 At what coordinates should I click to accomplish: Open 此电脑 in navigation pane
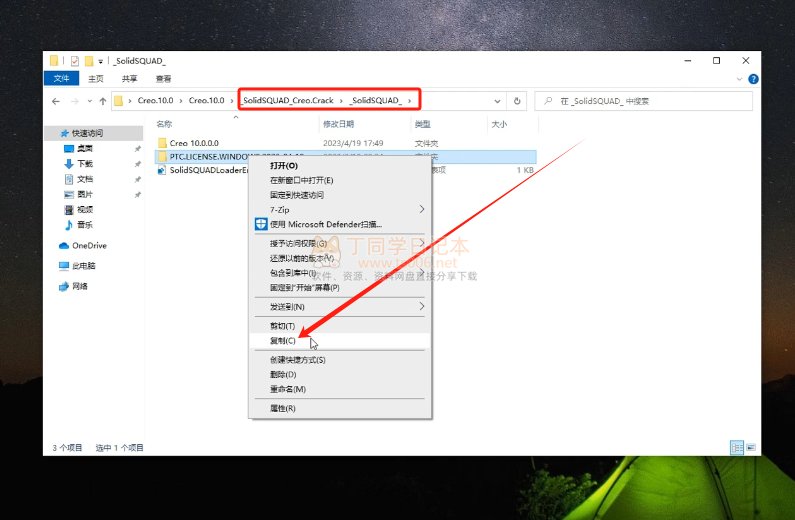point(83,266)
